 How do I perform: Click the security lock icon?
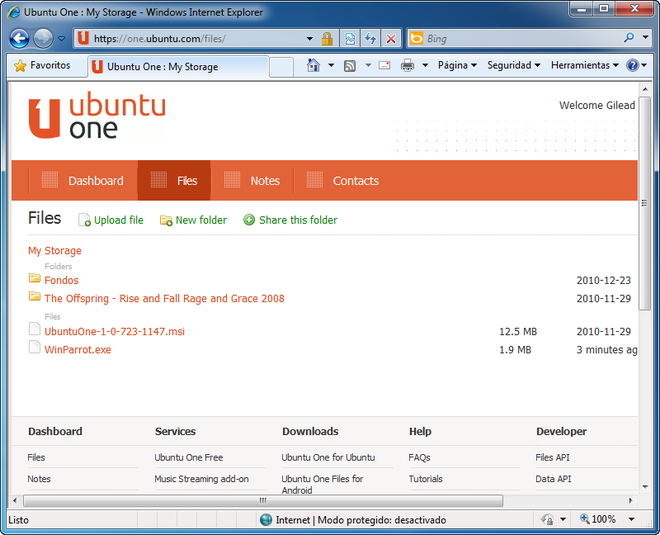coord(327,39)
